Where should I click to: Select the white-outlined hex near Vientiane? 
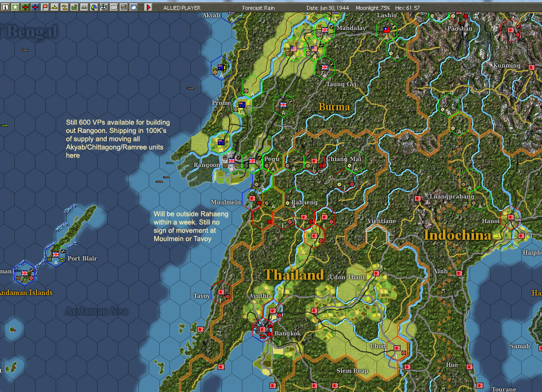click(376, 236)
